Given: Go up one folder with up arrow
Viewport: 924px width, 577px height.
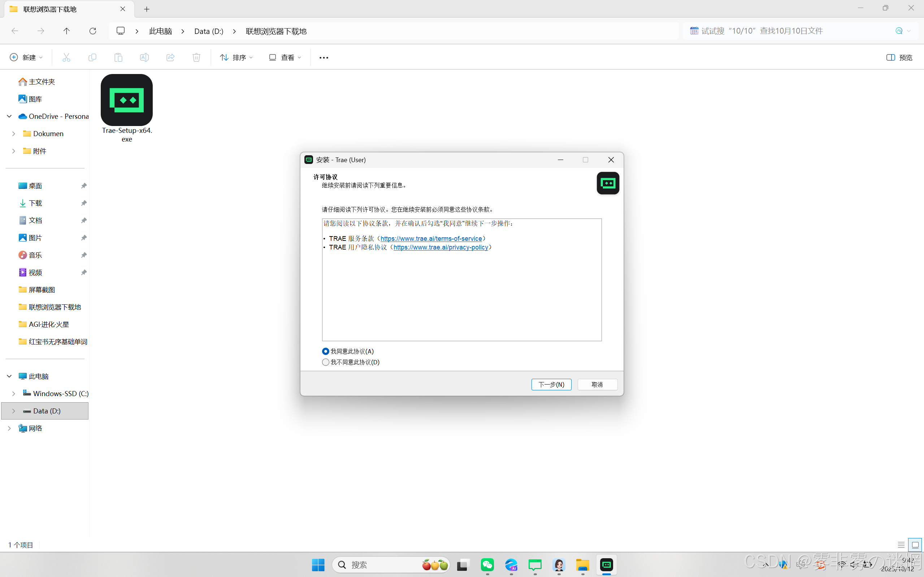Looking at the screenshot, I should 66,31.
